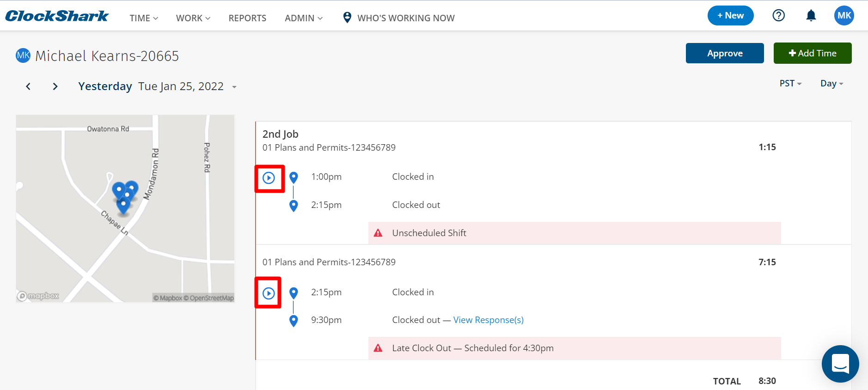Go to next day arrow

55,86
